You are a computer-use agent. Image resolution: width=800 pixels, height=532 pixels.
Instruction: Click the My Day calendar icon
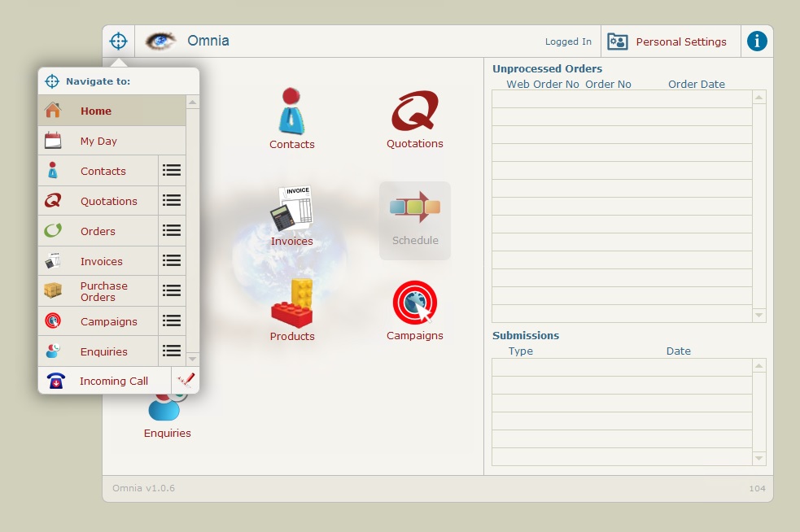53,140
